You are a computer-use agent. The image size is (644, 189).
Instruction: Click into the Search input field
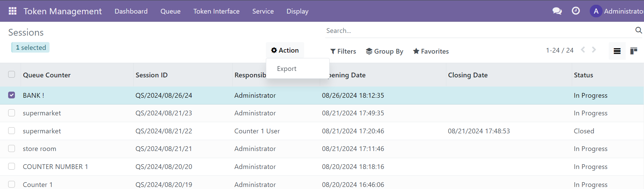(x=475, y=31)
